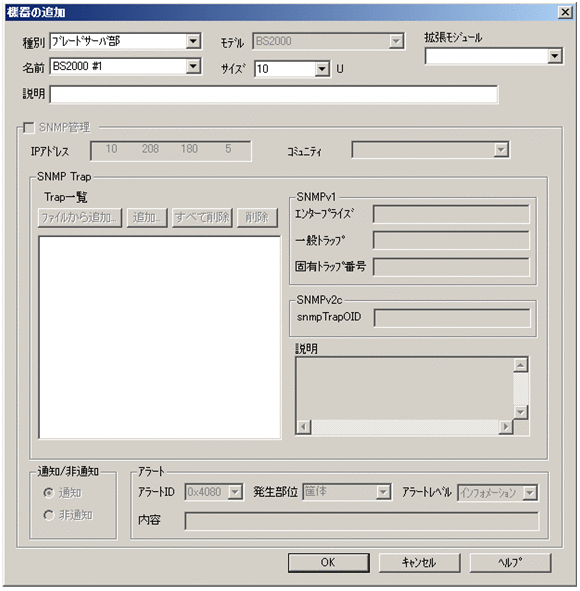Open the アラートID dropdown showing 0x4080
580x591 pixels.
pyautogui.click(x=235, y=492)
